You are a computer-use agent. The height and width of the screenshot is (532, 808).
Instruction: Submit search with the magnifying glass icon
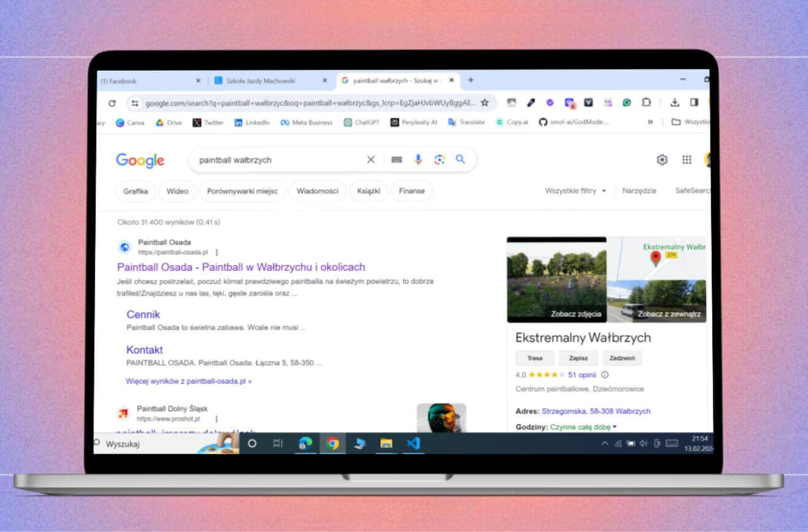coord(460,160)
